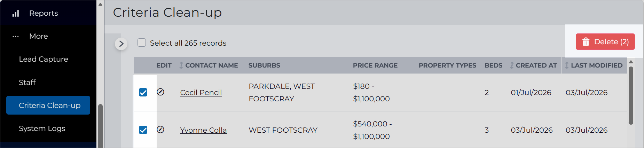This screenshot has width=644, height=148.
Task: Tick the Select all 265 records checkbox
Action: point(142,42)
